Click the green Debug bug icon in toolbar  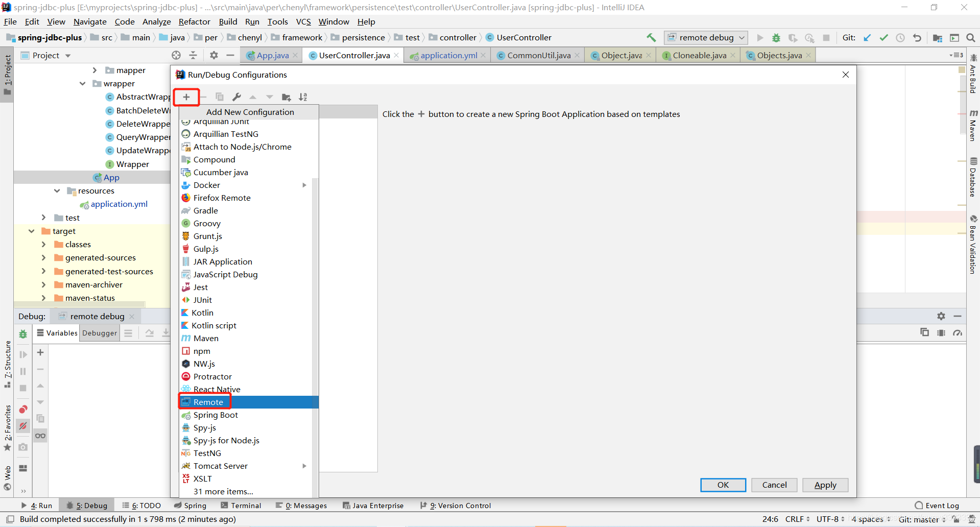coord(776,38)
